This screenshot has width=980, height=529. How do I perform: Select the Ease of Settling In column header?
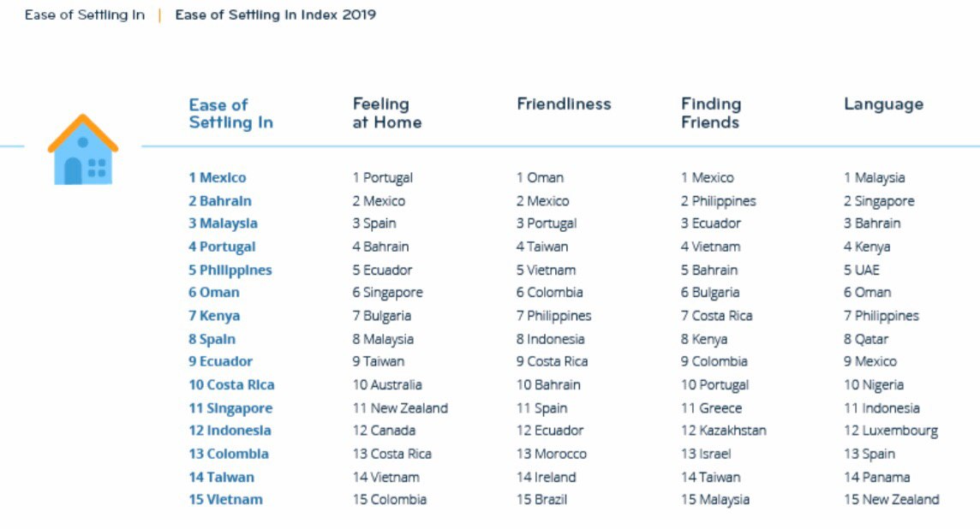click(231, 114)
